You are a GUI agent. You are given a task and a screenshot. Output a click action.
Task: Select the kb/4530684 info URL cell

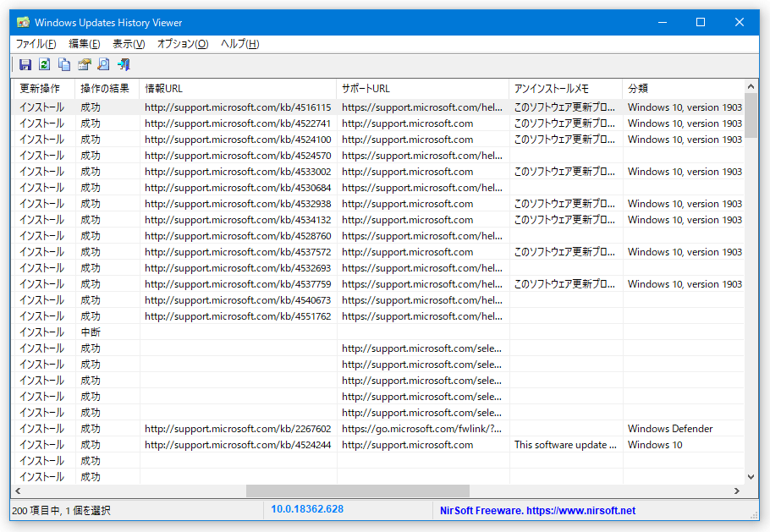(238, 188)
